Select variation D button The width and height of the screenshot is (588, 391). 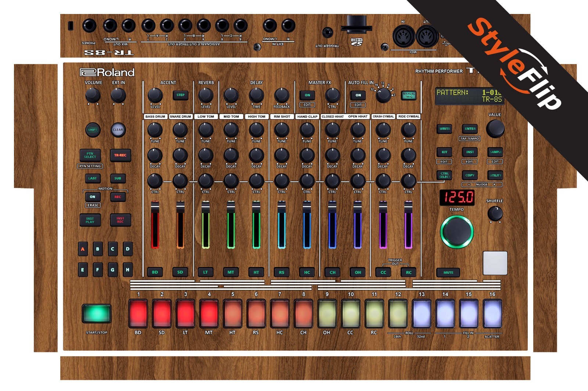click(x=128, y=249)
